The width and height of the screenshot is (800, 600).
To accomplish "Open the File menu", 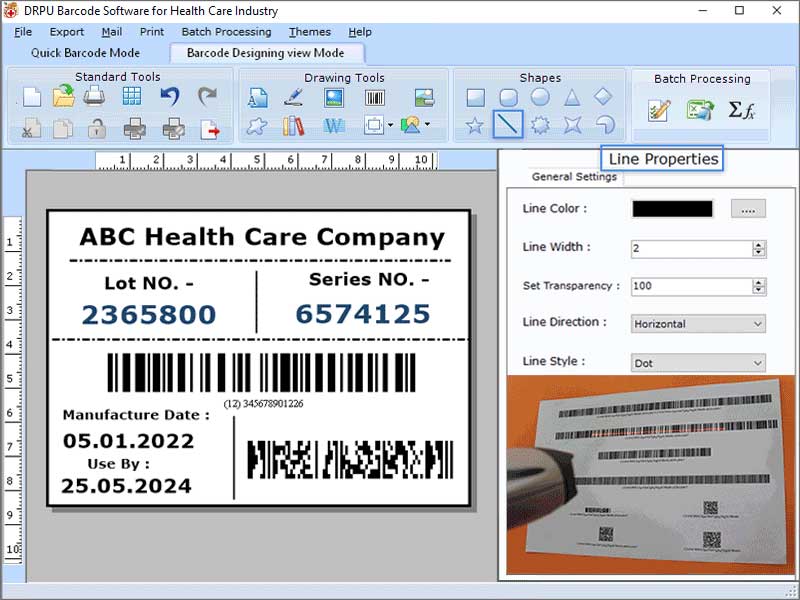I will click(x=23, y=32).
